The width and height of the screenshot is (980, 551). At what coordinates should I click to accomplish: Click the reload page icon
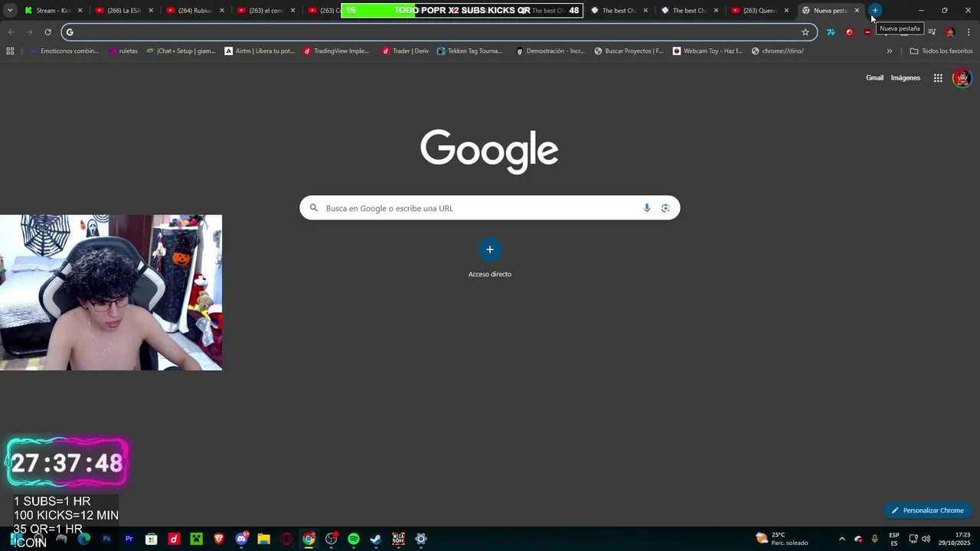pyautogui.click(x=47, y=32)
